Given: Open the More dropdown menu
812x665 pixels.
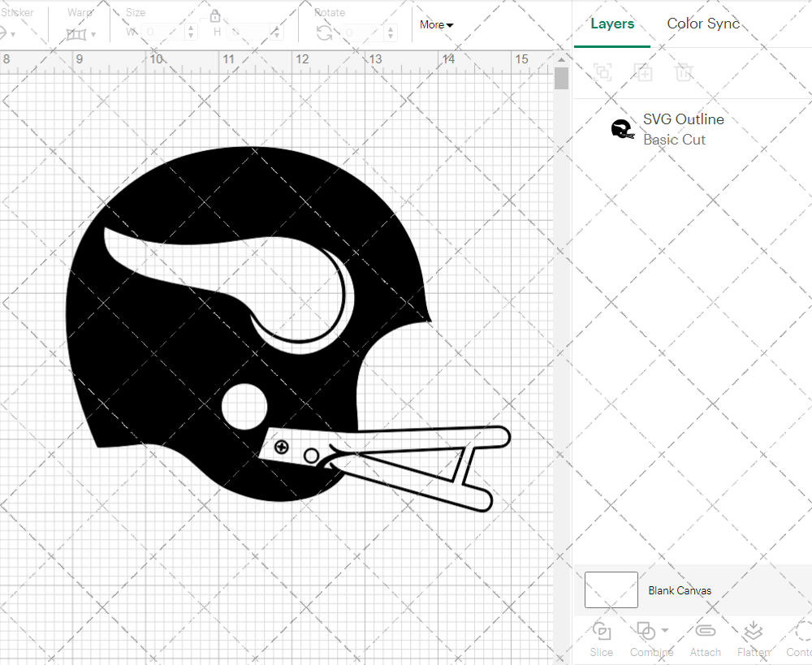Looking at the screenshot, I should pyautogui.click(x=437, y=24).
